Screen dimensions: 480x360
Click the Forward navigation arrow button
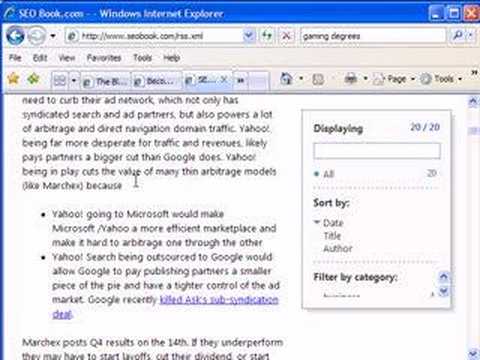pos(36,36)
